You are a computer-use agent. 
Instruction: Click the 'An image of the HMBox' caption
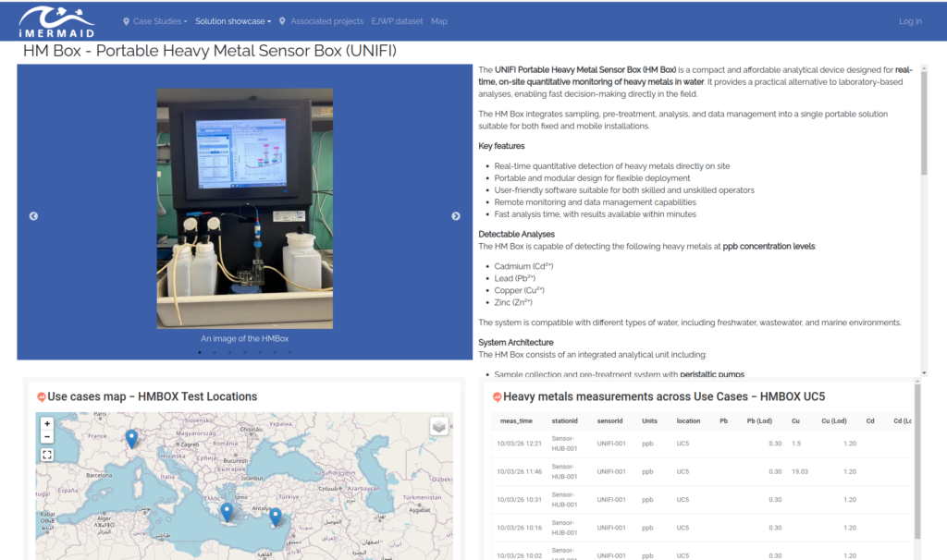coord(244,338)
